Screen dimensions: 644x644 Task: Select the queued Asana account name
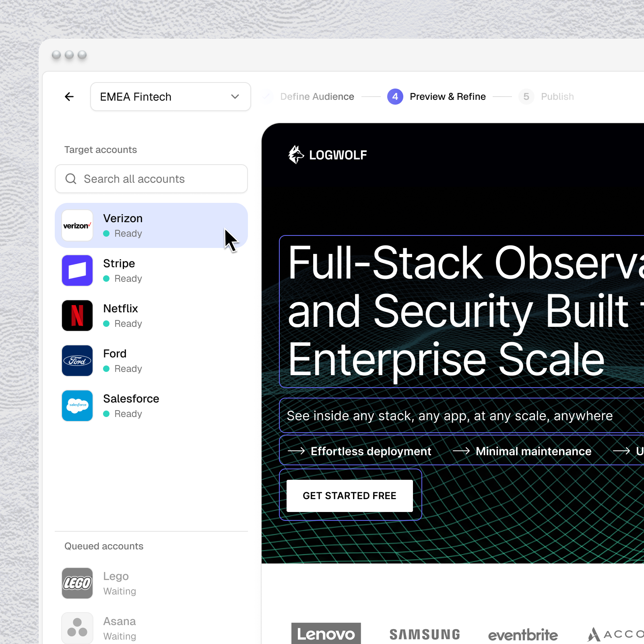[x=120, y=621]
